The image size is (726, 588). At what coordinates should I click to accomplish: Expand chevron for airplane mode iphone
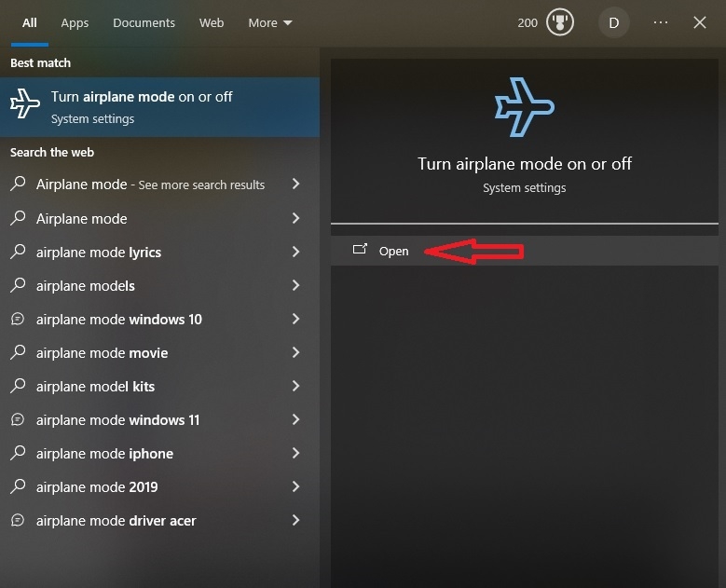pos(295,453)
